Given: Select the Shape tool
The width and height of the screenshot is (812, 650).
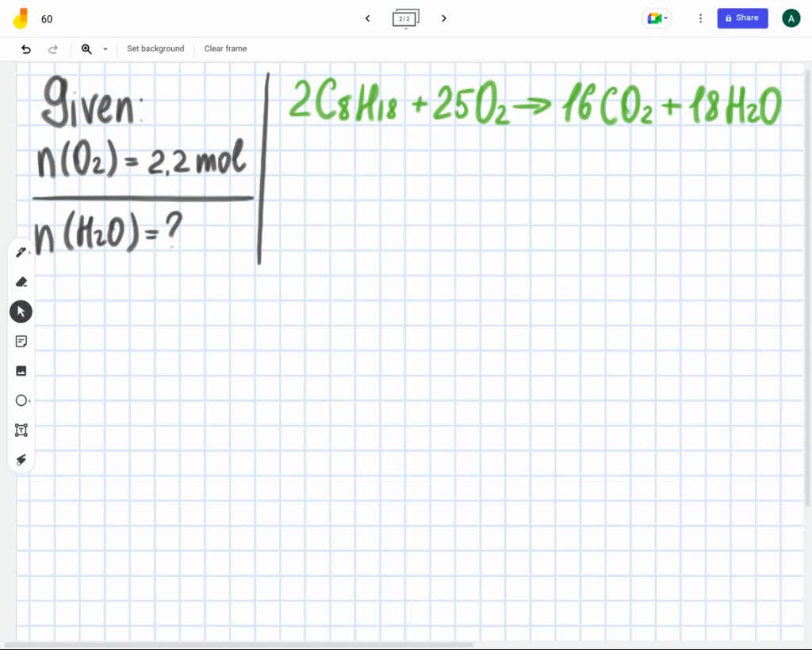Looking at the screenshot, I should [x=21, y=400].
